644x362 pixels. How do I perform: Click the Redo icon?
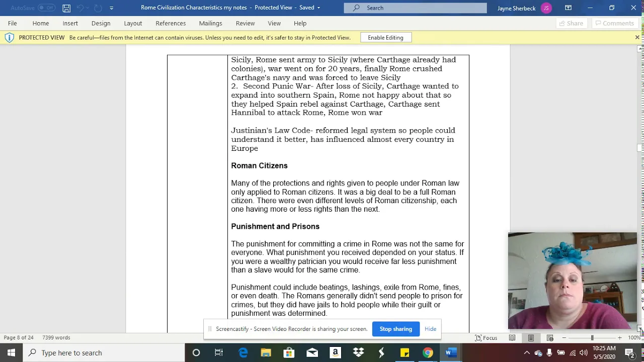(98, 8)
